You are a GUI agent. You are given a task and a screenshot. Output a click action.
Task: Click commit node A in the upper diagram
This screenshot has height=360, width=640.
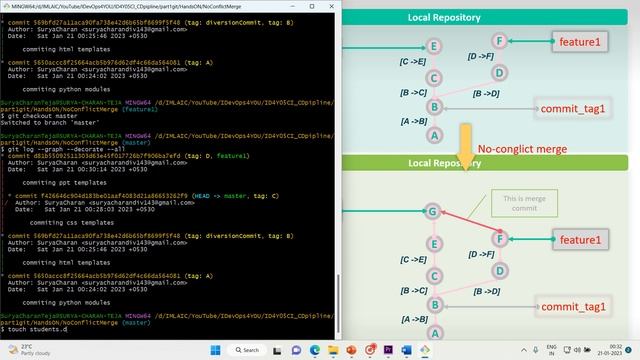pos(434,135)
